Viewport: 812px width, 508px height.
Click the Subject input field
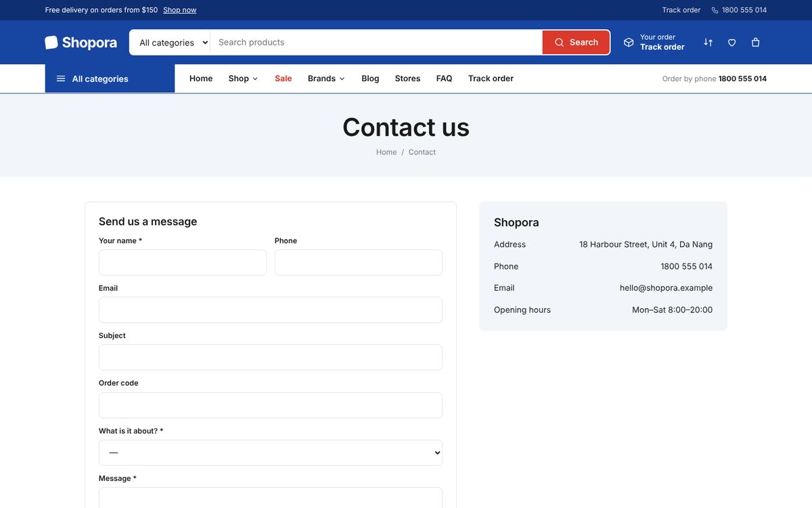click(271, 357)
